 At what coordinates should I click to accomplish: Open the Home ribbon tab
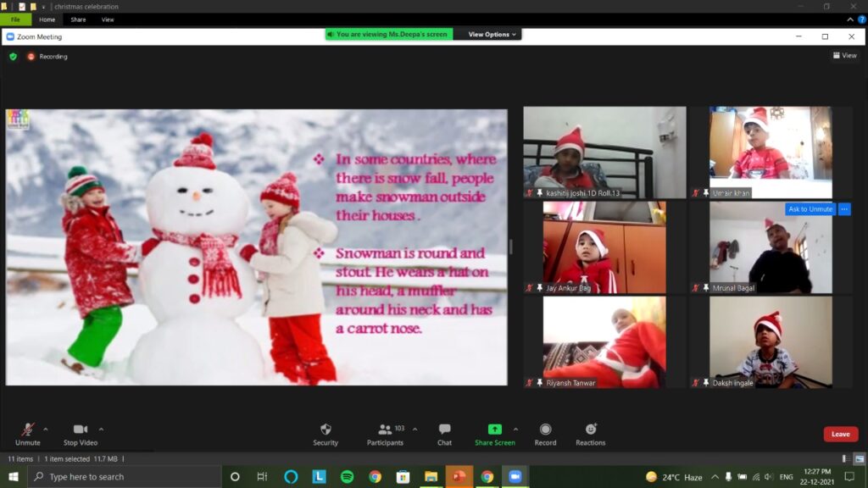(x=47, y=19)
